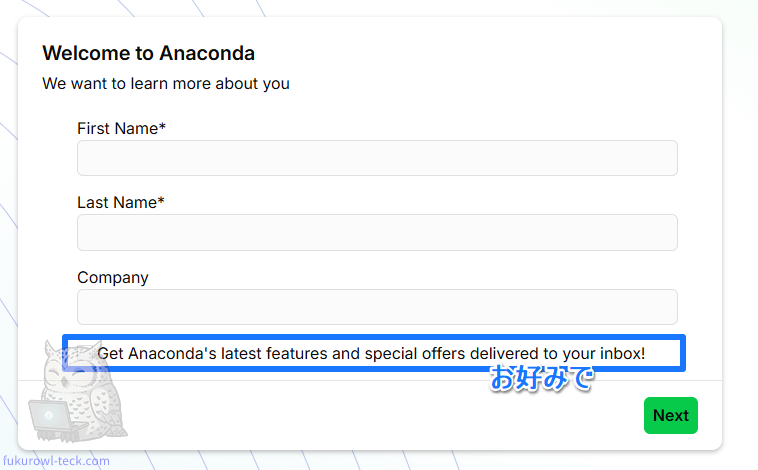Click the blue お好みで annotation text
The height and width of the screenshot is (470, 758).
[540, 379]
